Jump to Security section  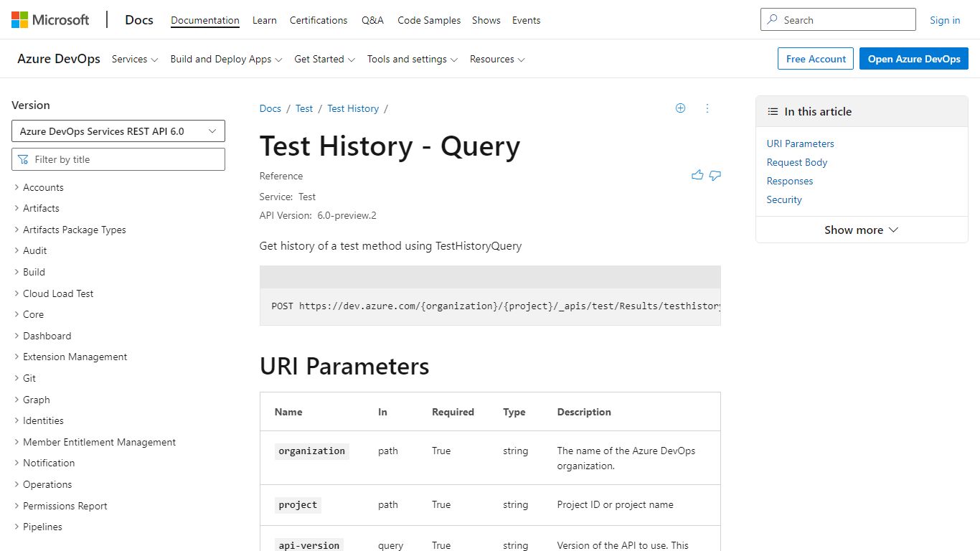point(784,199)
